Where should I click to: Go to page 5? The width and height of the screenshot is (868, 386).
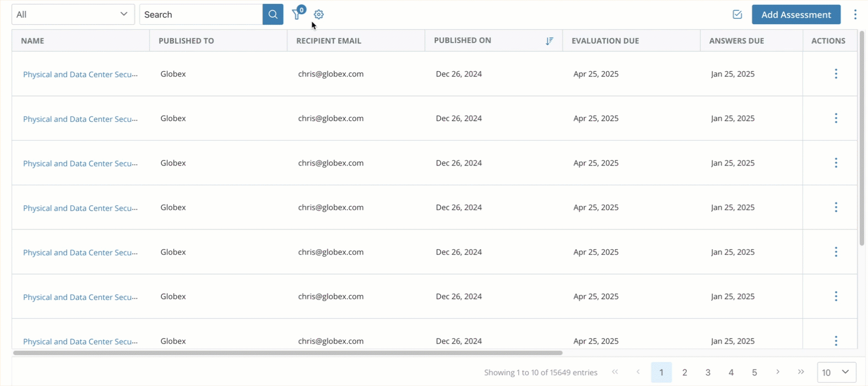755,373
